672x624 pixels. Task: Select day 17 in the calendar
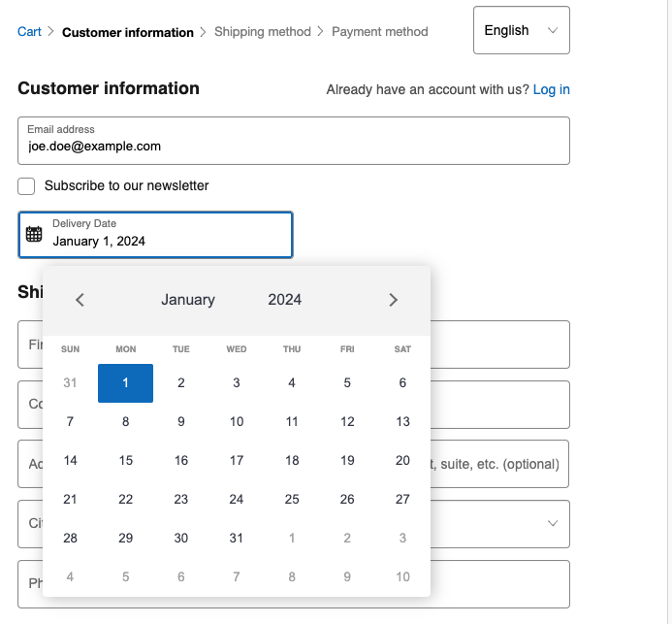[237, 462]
